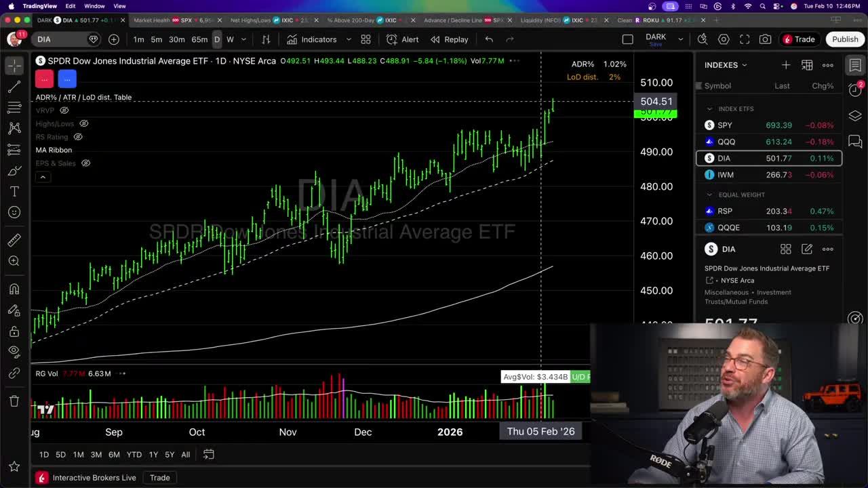The image size is (868, 488).
Task: Remove all drawings with trash icon
Action: pos(14,401)
